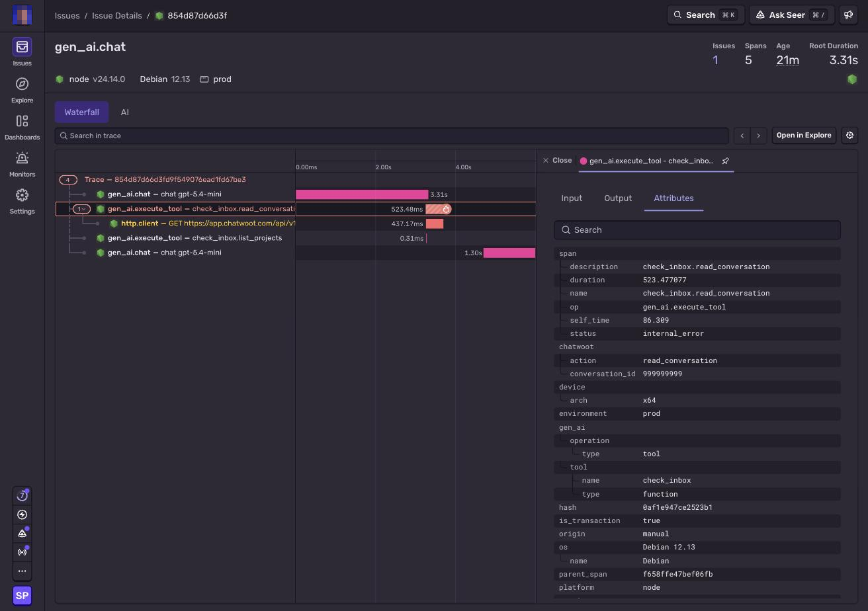Close the span details panel

[557, 161]
